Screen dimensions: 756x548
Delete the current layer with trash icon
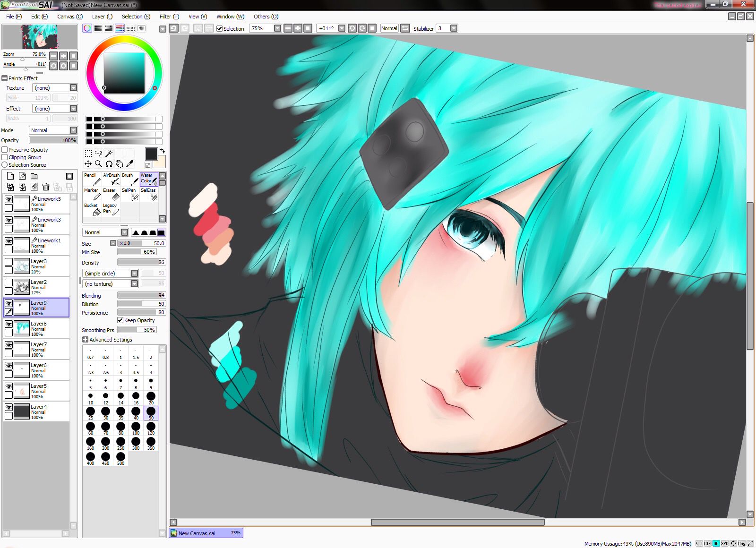[x=46, y=187]
